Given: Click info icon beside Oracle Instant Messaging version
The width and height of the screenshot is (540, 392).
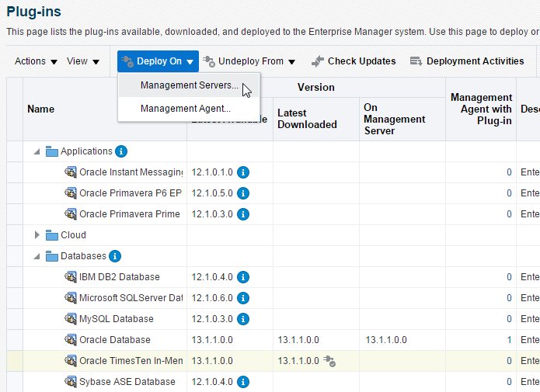Looking at the screenshot, I should point(243,172).
